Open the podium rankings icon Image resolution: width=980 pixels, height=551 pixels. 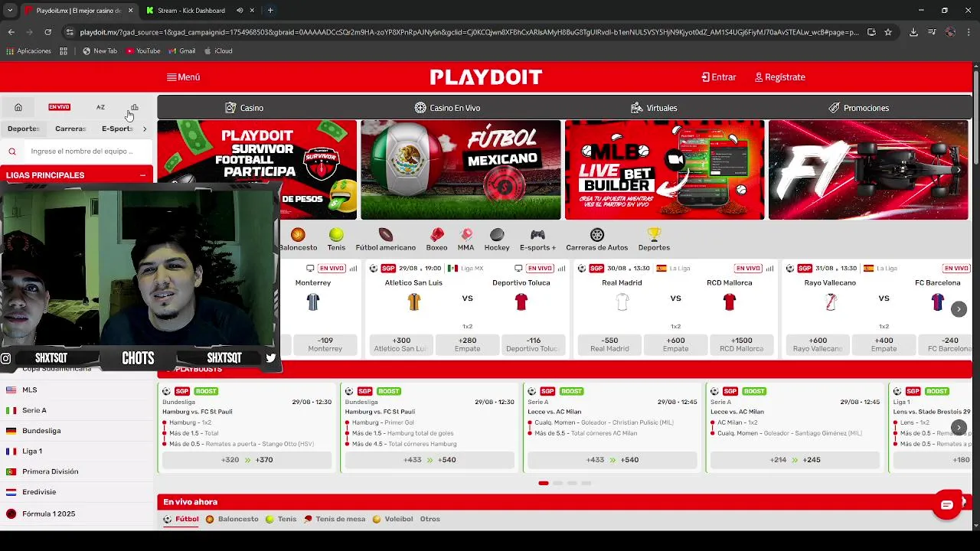tap(135, 107)
